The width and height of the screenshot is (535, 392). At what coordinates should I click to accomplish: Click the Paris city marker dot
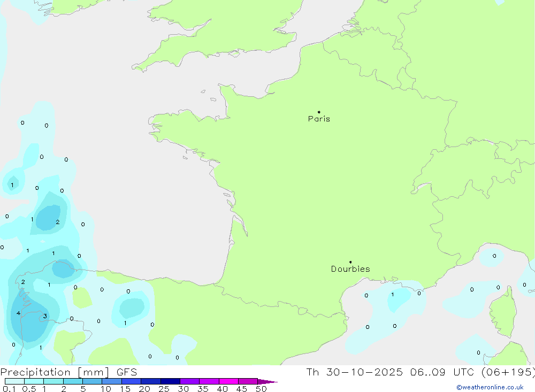(x=319, y=112)
